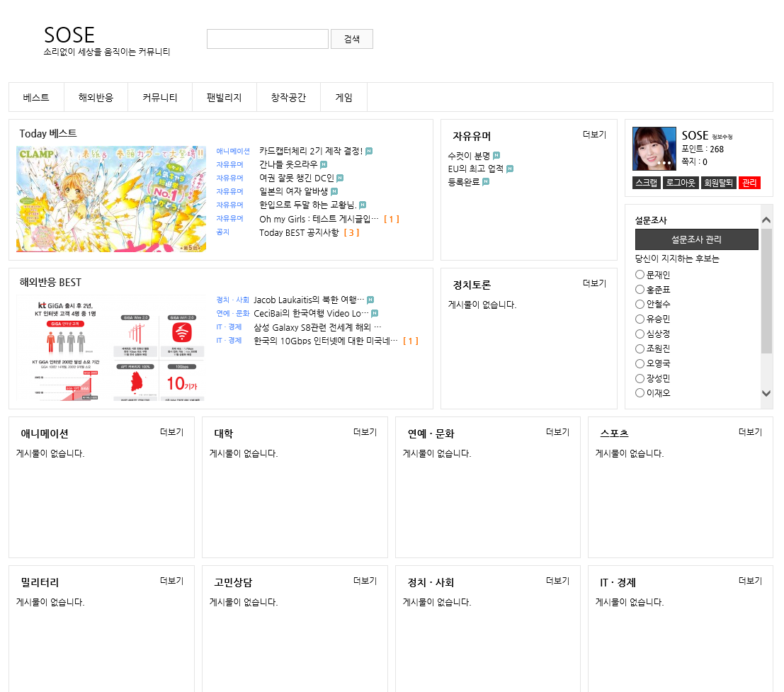Go to the 커뮤니티 menu item
This screenshot has height=692, width=784.
[160, 98]
